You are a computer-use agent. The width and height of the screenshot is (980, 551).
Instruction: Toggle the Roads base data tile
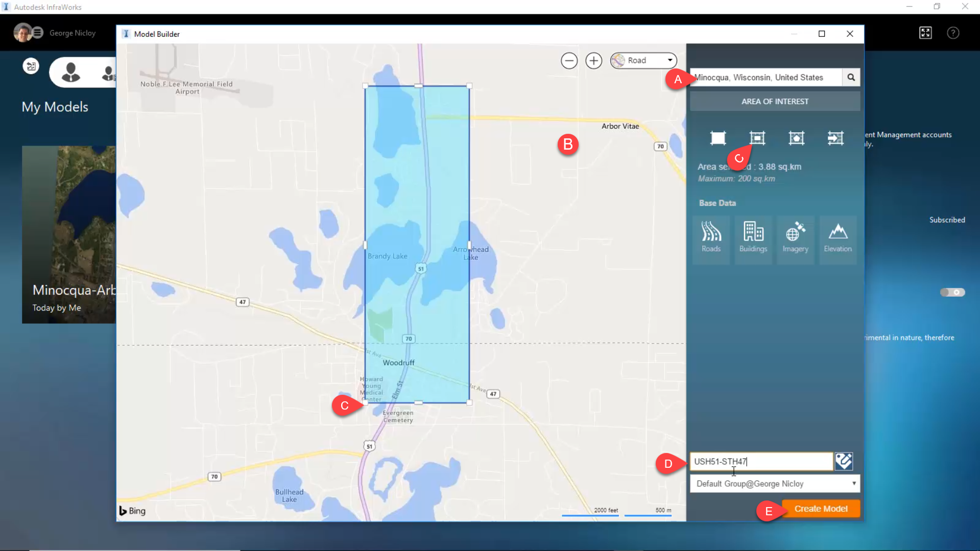coord(711,237)
